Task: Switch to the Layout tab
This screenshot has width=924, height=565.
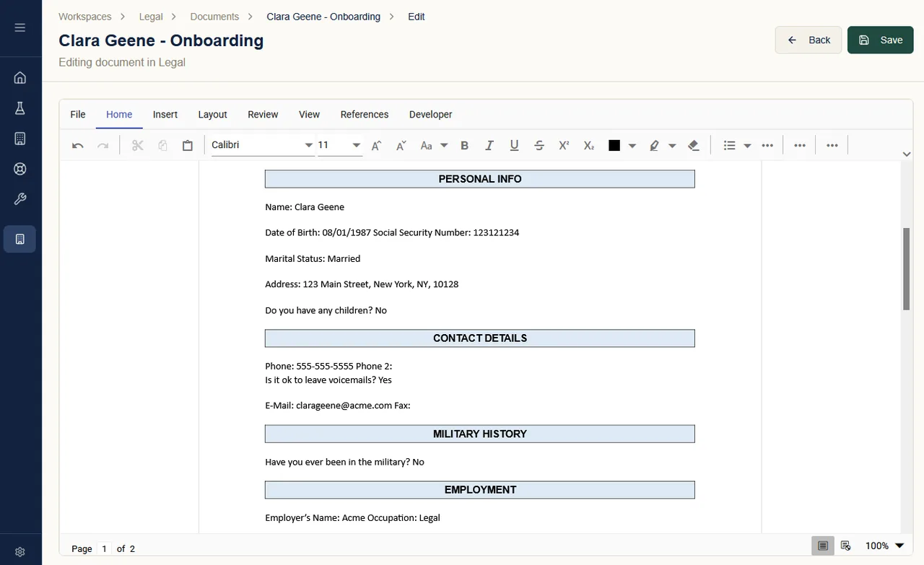Action: click(212, 114)
